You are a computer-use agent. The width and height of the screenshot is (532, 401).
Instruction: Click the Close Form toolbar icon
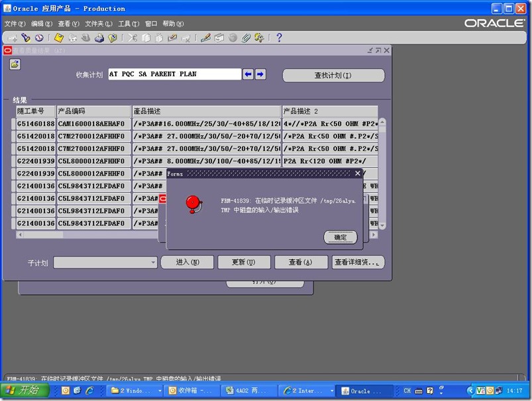click(x=113, y=38)
